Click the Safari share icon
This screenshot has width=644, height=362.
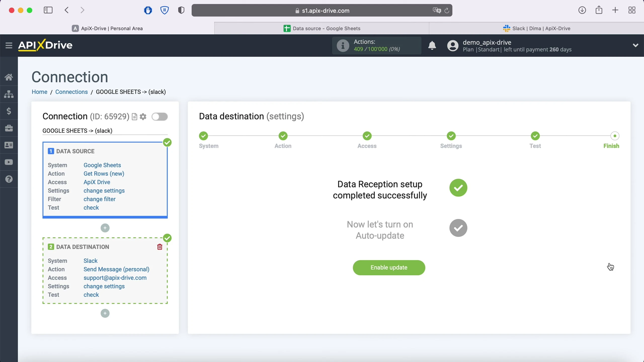click(599, 10)
